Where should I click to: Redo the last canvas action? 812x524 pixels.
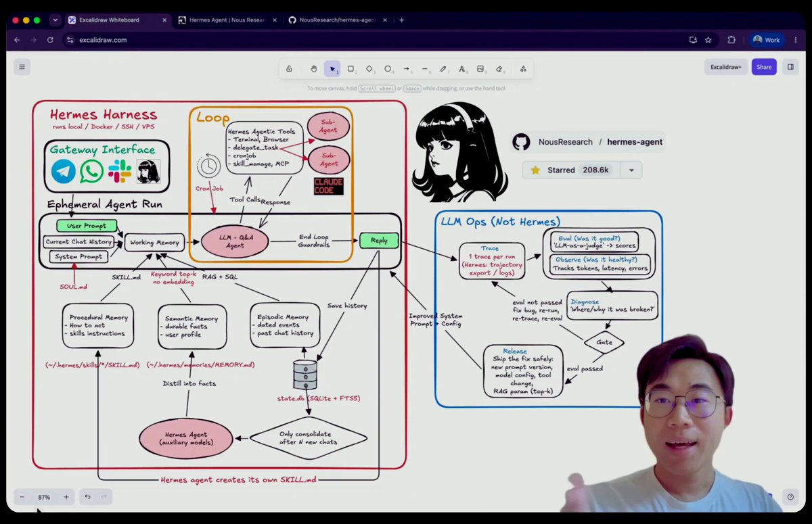tap(104, 497)
